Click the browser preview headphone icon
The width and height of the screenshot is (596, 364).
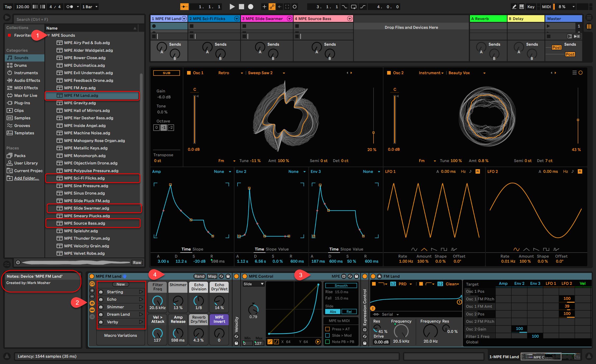18,262
